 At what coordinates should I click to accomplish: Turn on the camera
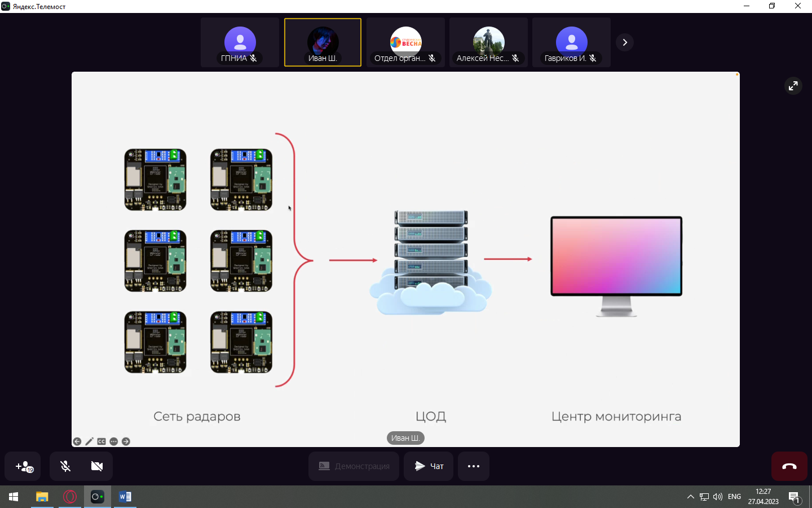[x=96, y=466]
